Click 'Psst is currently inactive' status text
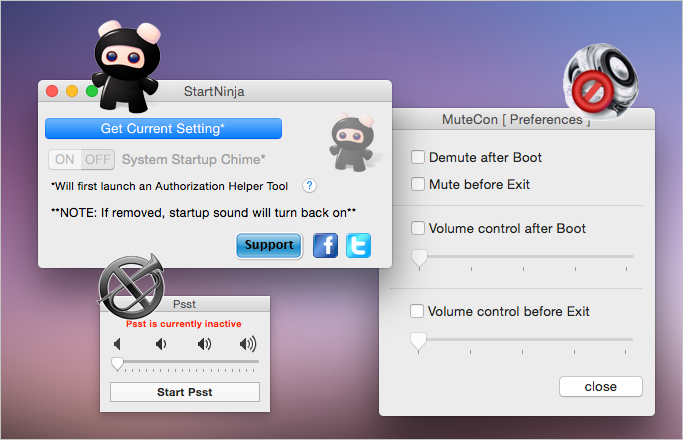The image size is (683, 440). 184,324
